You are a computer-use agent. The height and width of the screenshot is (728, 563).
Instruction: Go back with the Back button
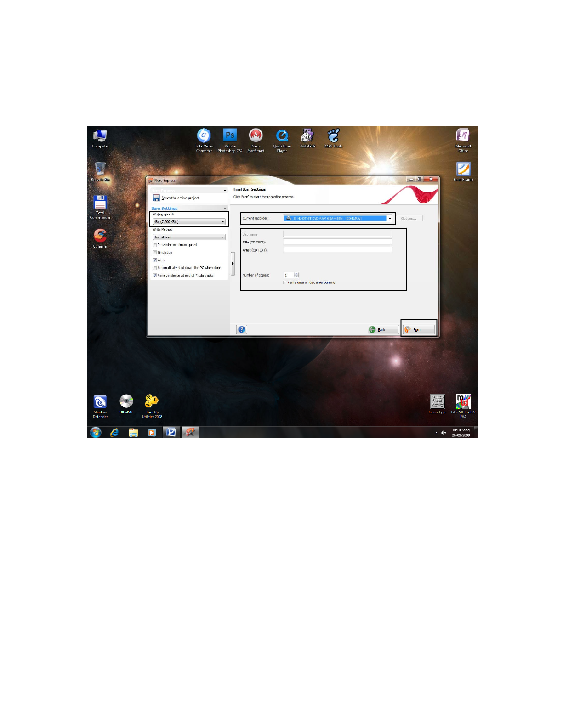(383, 330)
